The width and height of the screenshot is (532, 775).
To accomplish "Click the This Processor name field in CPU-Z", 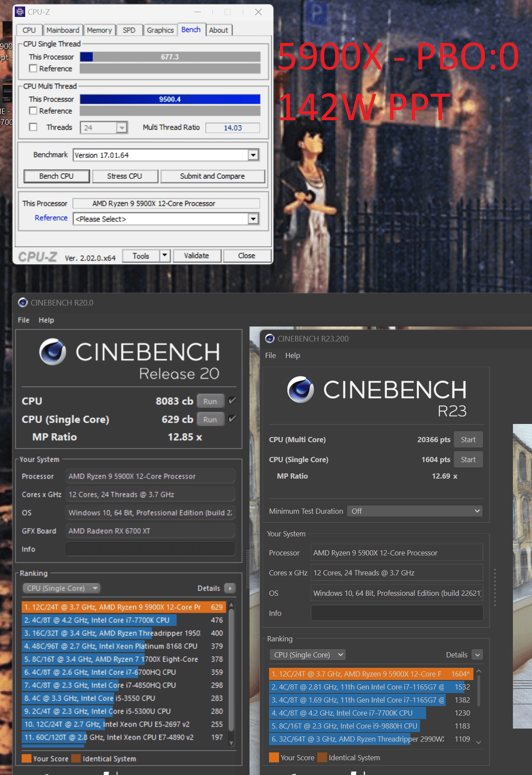I will [x=166, y=204].
